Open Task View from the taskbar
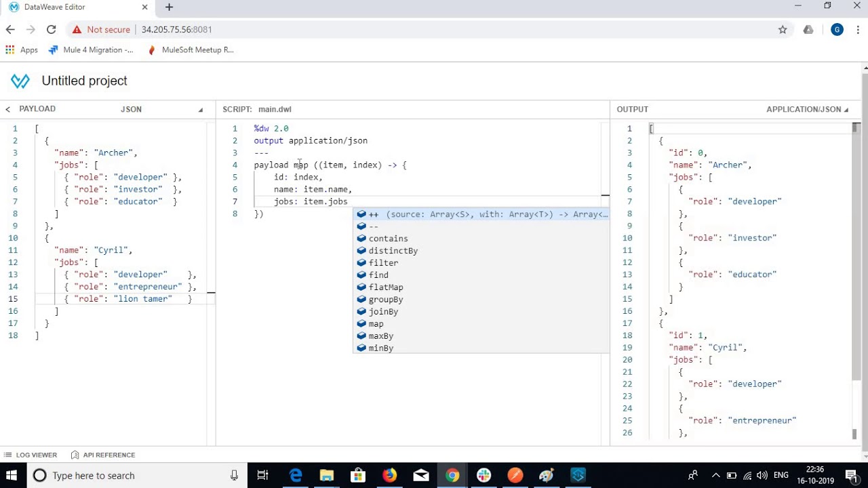 click(263, 475)
